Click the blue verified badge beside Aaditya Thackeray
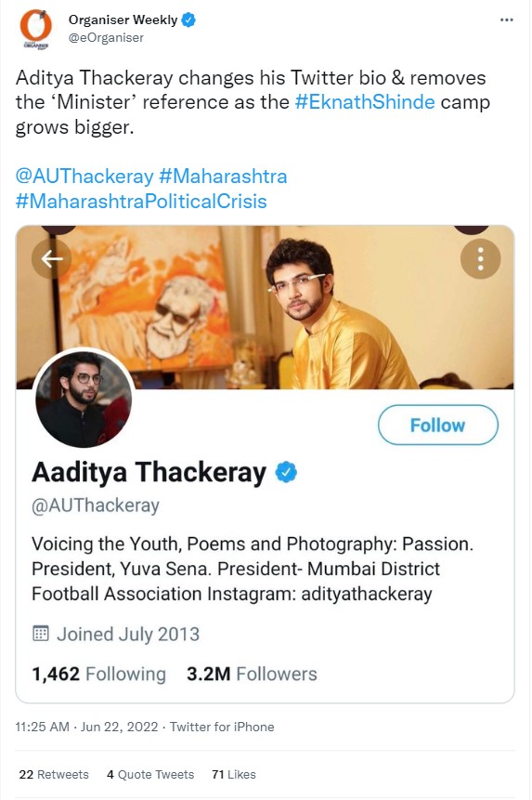 [286, 472]
